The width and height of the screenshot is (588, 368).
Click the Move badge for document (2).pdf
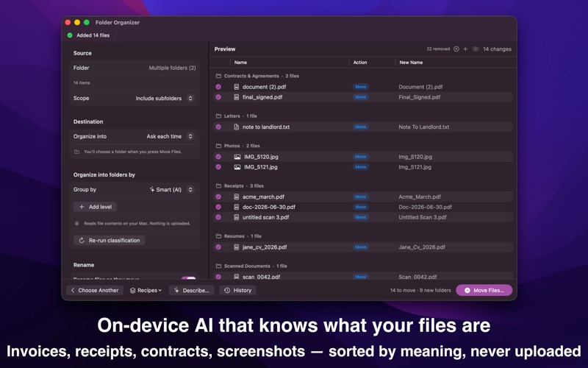(x=361, y=87)
